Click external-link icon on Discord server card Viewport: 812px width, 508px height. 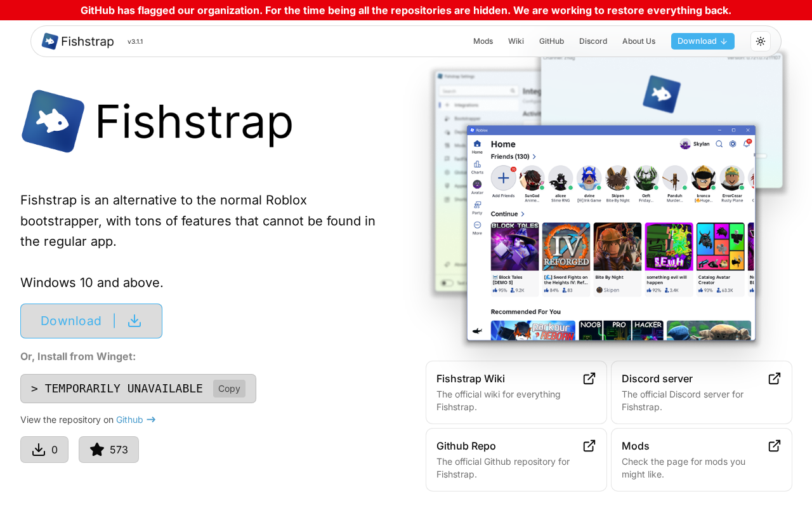tap(775, 378)
